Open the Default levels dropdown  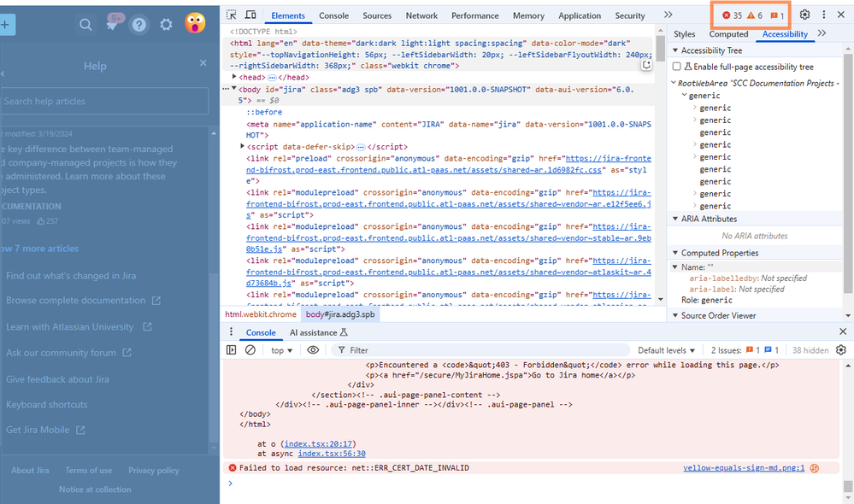click(667, 350)
